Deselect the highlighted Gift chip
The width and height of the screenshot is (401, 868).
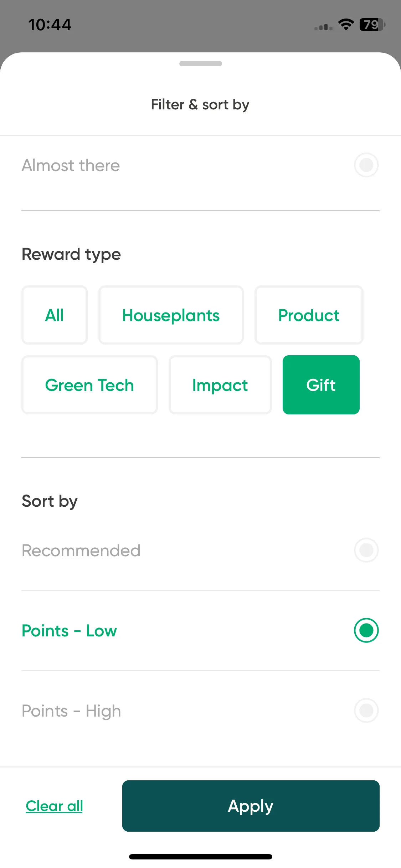click(321, 385)
